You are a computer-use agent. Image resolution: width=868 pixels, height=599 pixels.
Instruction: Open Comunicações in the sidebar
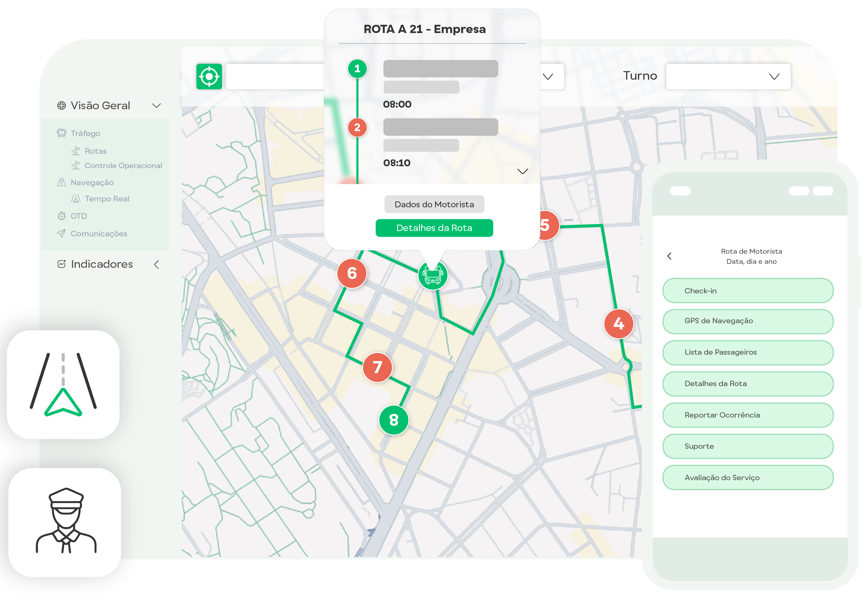(99, 233)
